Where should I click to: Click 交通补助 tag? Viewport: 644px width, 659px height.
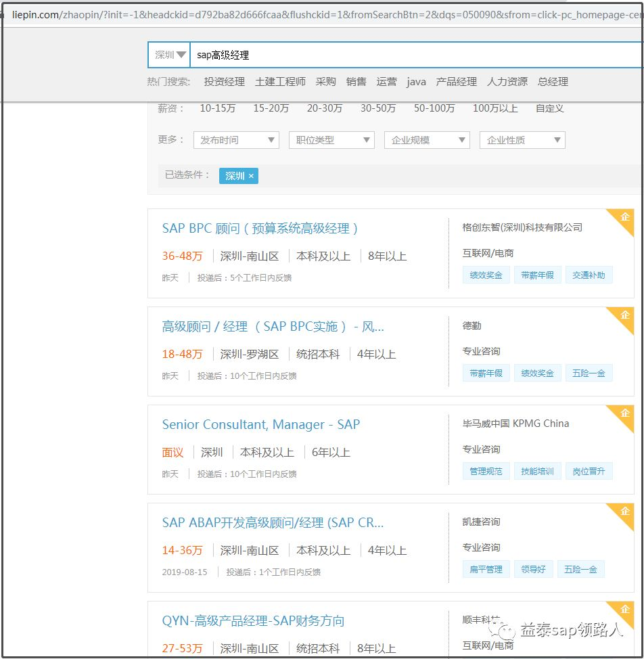click(x=589, y=275)
